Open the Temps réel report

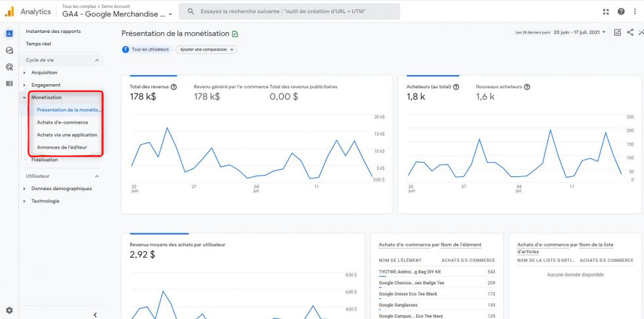pos(38,43)
